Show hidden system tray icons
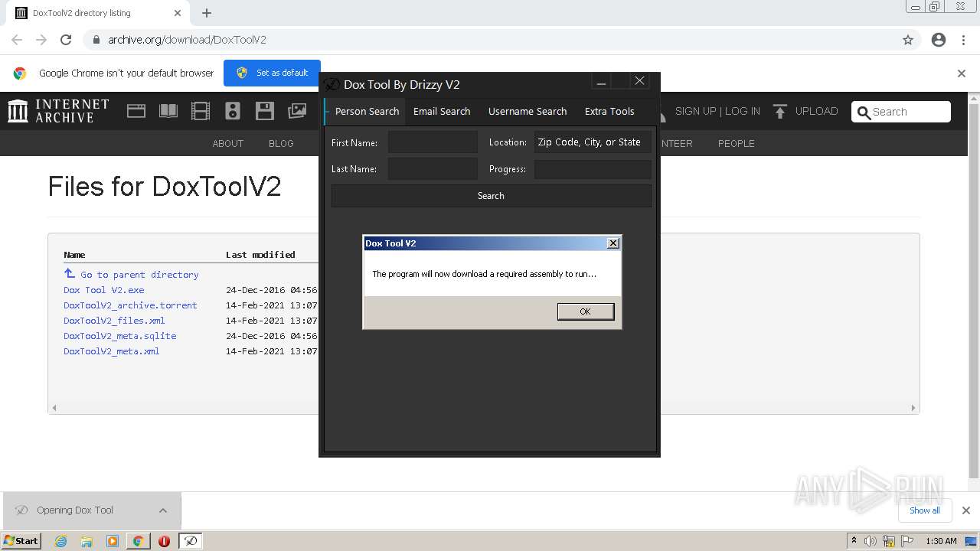This screenshot has width=980, height=551. 854,541
